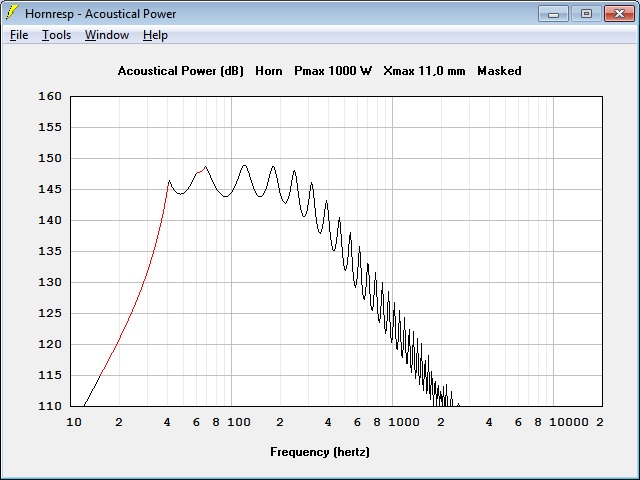Open the Help menu
Screen dimensions: 640x480
click(x=155, y=35)
